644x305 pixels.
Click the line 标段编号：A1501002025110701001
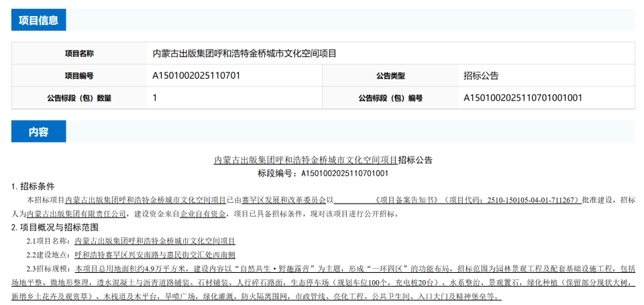323,173
